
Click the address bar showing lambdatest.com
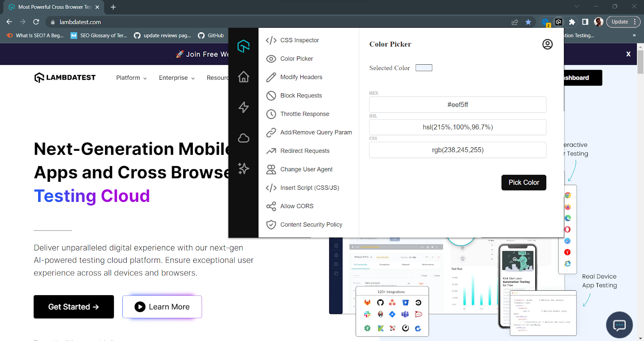pos(278,22)
